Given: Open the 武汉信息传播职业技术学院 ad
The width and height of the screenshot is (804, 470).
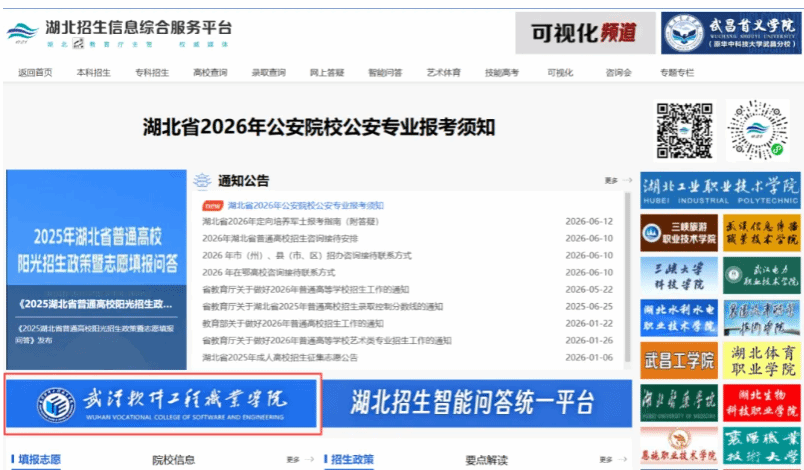Looking at the screenshot, I should [762, 233].
